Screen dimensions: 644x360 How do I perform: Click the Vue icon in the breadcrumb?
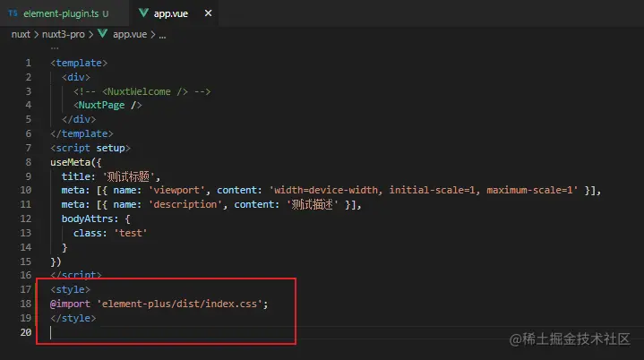pos(103,34)
